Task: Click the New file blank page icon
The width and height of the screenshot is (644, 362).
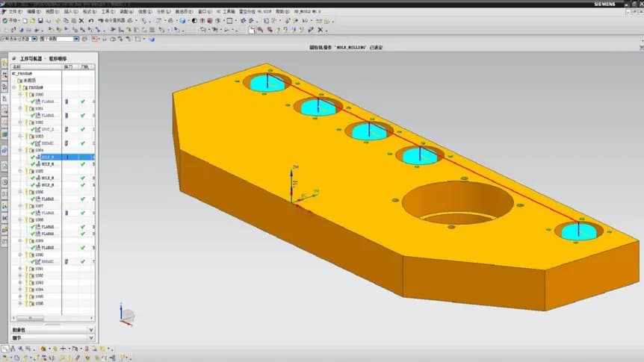Action: 25,20
